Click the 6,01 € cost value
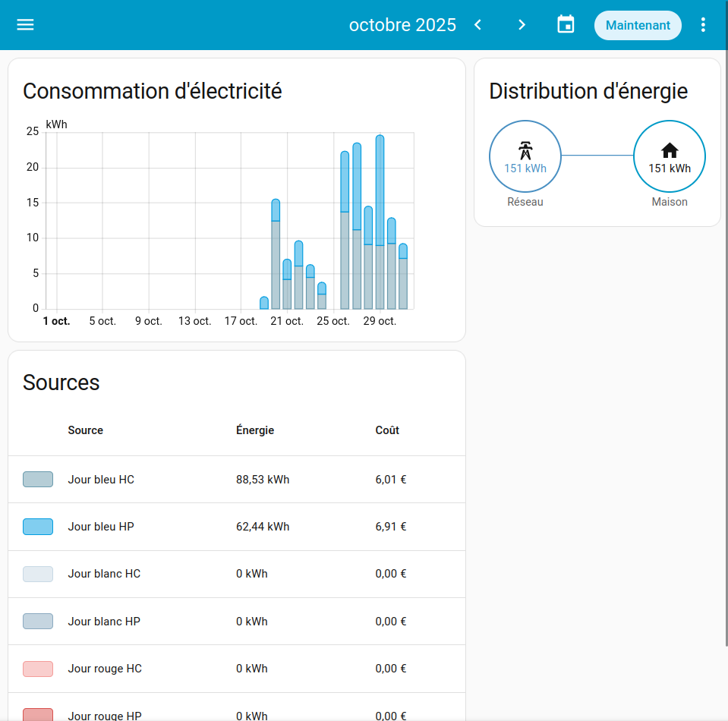The image size is (728, 721). [x=390, y=480]
